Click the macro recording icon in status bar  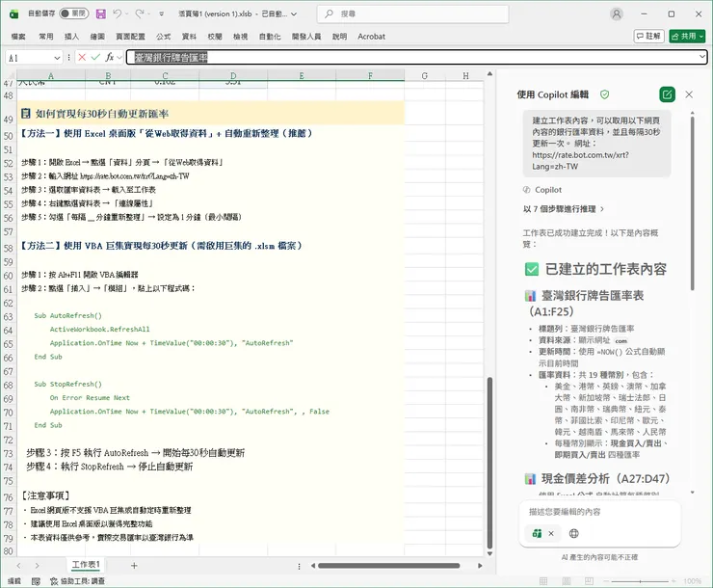(36, 581)
